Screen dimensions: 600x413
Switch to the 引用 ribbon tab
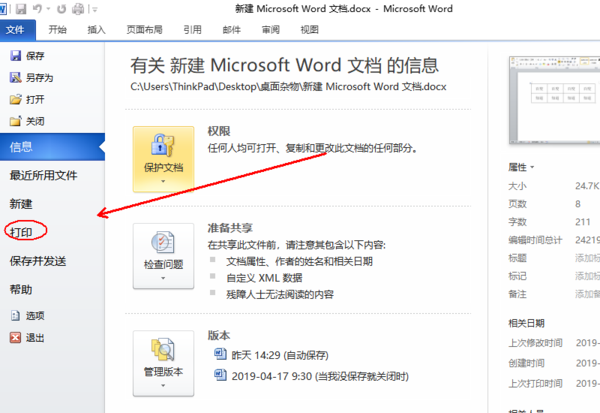(x=192, y=29)
